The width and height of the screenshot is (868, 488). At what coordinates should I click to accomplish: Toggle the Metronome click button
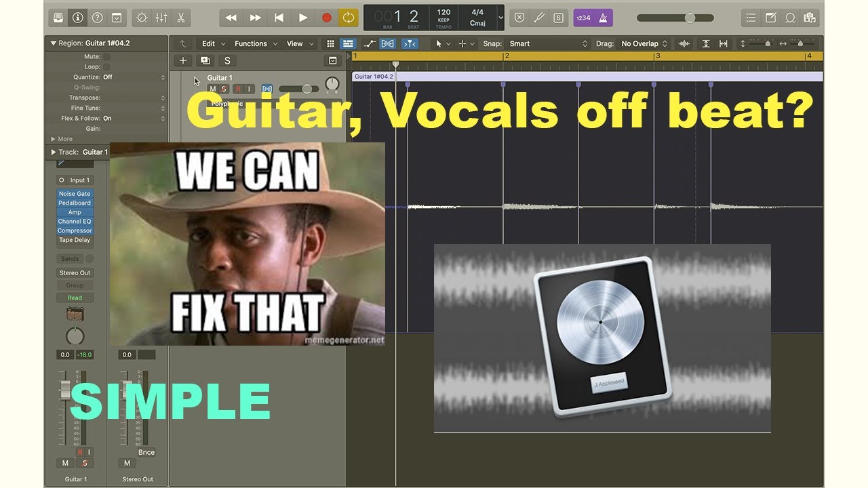pos(604,18)
